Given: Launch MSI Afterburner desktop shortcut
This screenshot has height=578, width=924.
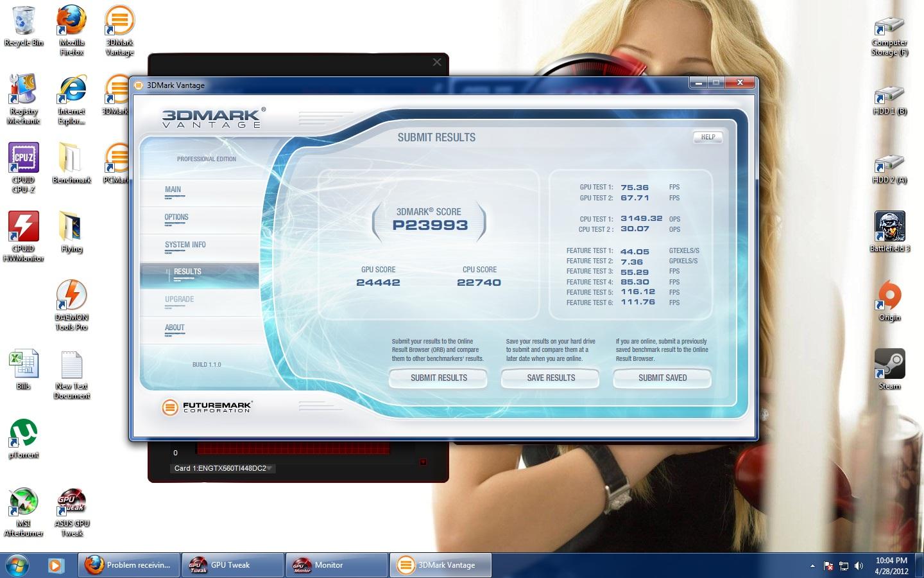Looking at the screenshot, I should [x=24, y=511].
